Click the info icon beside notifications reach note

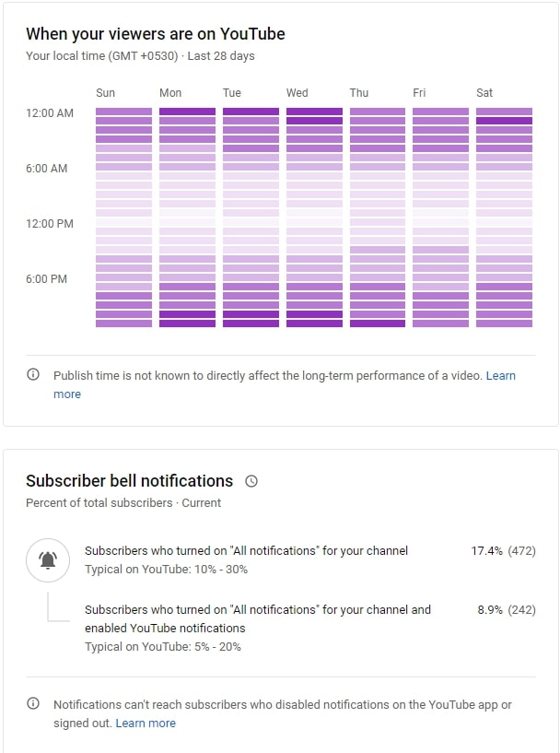click(x=32, y=703)
